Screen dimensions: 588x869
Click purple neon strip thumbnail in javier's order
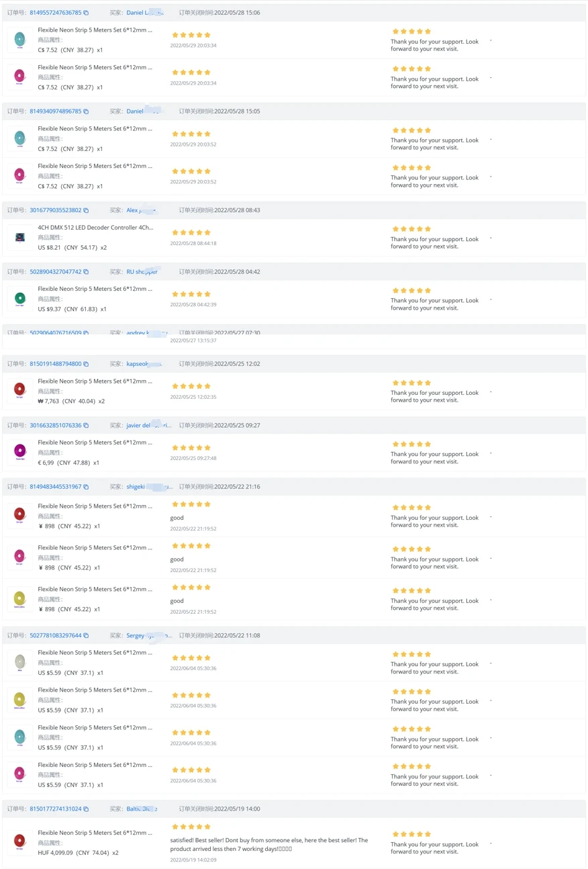pos(19,451)
